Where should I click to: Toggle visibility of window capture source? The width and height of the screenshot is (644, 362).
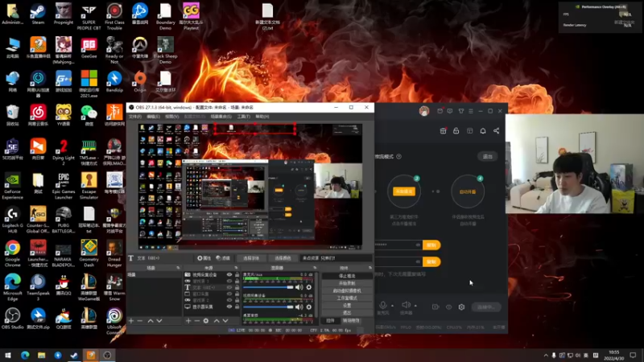(x=229, y=294)
